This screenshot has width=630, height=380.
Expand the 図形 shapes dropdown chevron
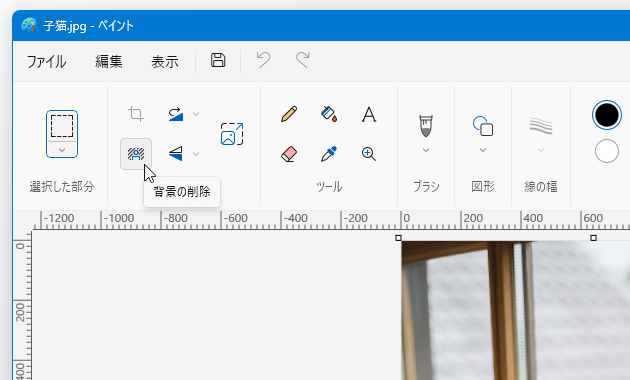(x=483, y=150)
